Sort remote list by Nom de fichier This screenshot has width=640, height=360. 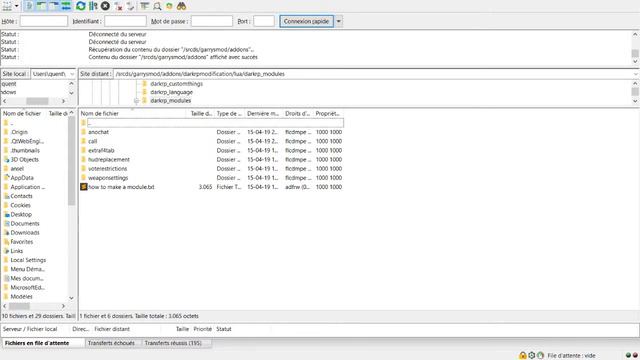133,113
